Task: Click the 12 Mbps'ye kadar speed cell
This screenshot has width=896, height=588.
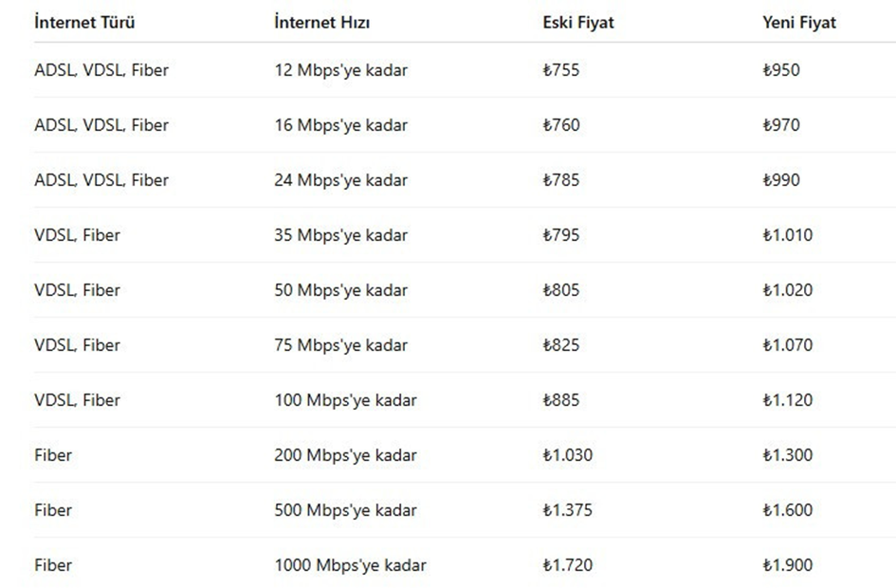Action: (340, 70)
